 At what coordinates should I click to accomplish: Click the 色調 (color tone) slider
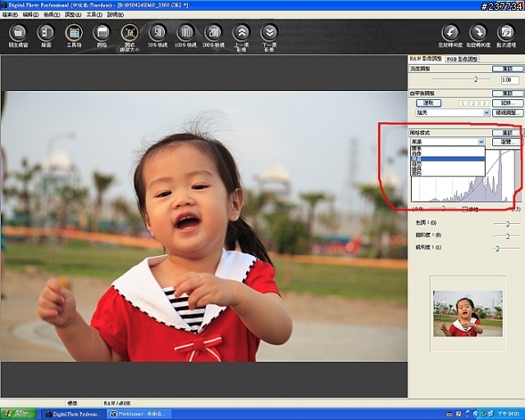point(507,223)
